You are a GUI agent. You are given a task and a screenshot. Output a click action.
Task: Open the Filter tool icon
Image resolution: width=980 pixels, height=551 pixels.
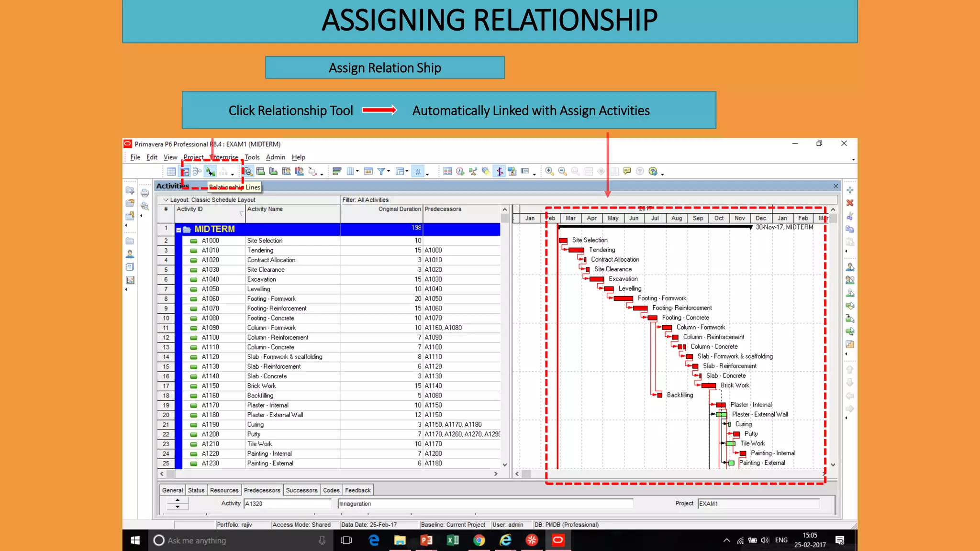(381, 171)
